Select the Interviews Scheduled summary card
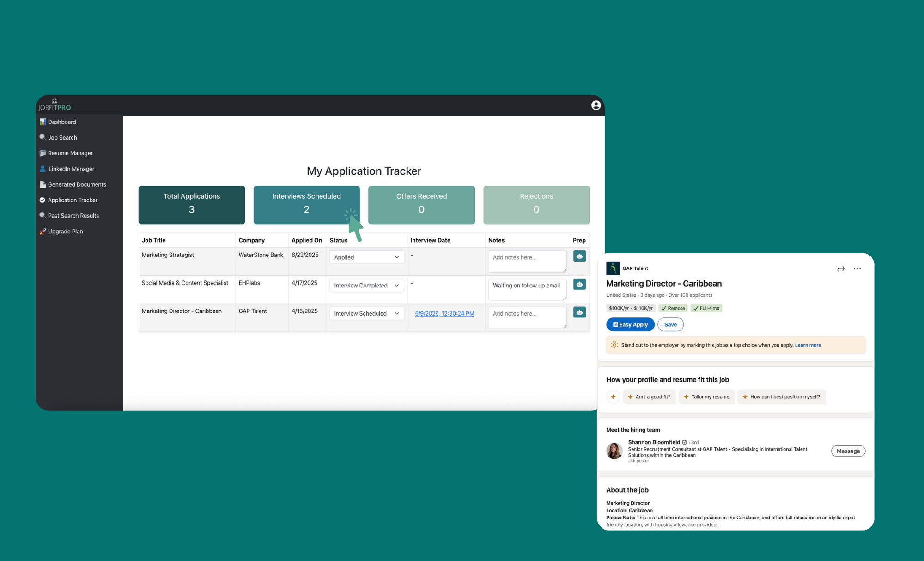This screenshot has width=924, height=561. coord(306,205)
